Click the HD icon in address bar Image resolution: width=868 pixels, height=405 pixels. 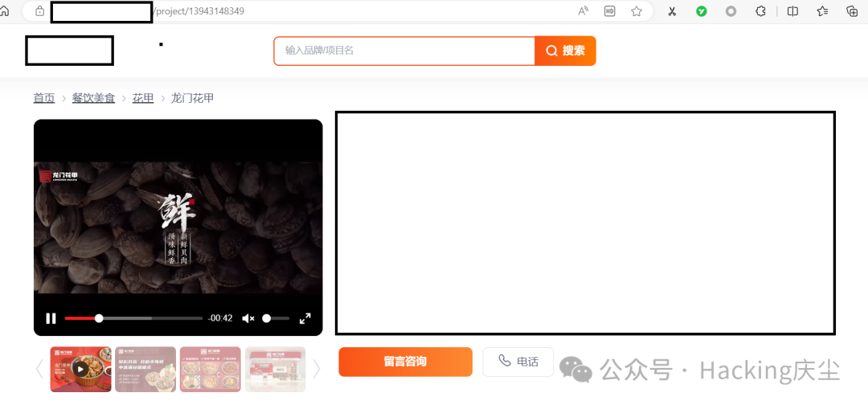pos(609,11)
